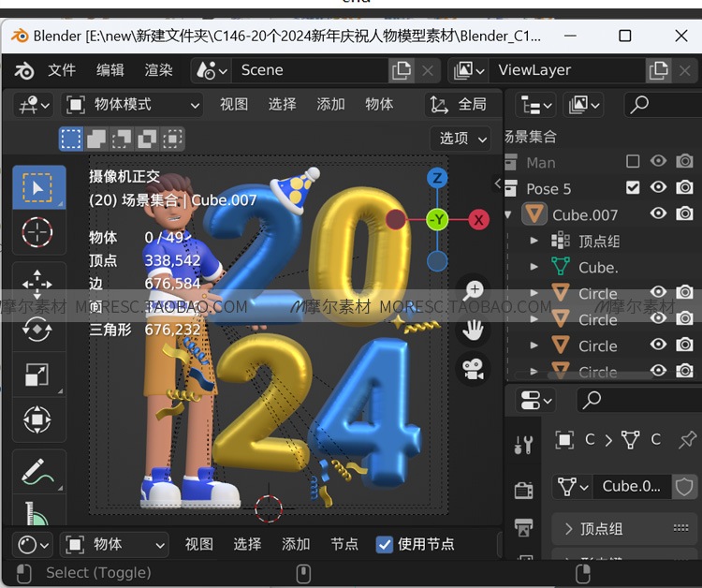702x588 pixels.
Task: Open the Output properties printer icon
Action: click(x=524, y=527)
